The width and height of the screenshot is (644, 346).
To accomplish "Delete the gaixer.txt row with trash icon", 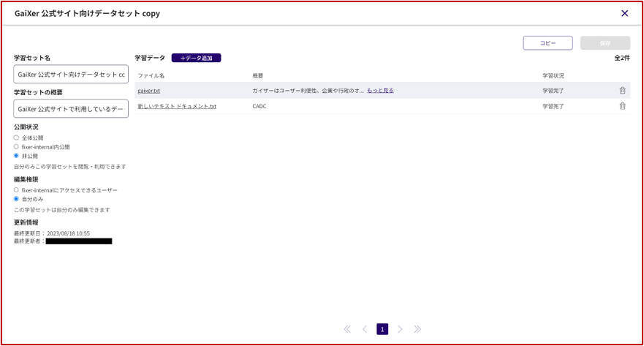I will click(622, 91).
